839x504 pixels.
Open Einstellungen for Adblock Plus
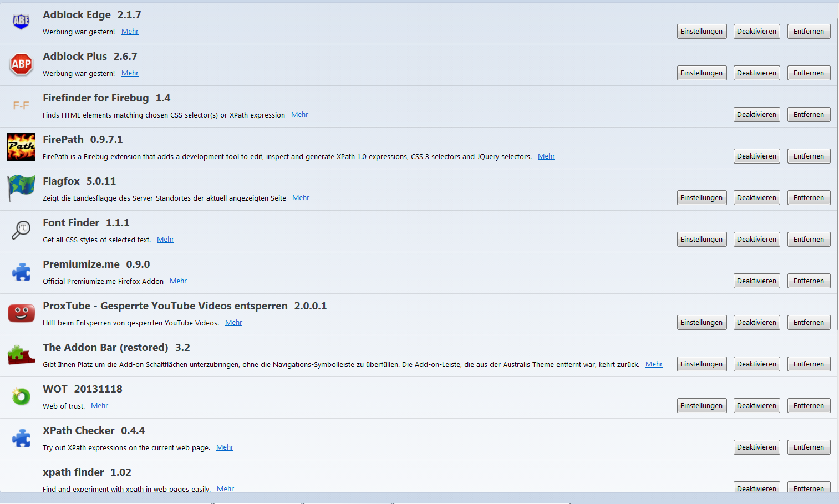(x=701, y=73)
